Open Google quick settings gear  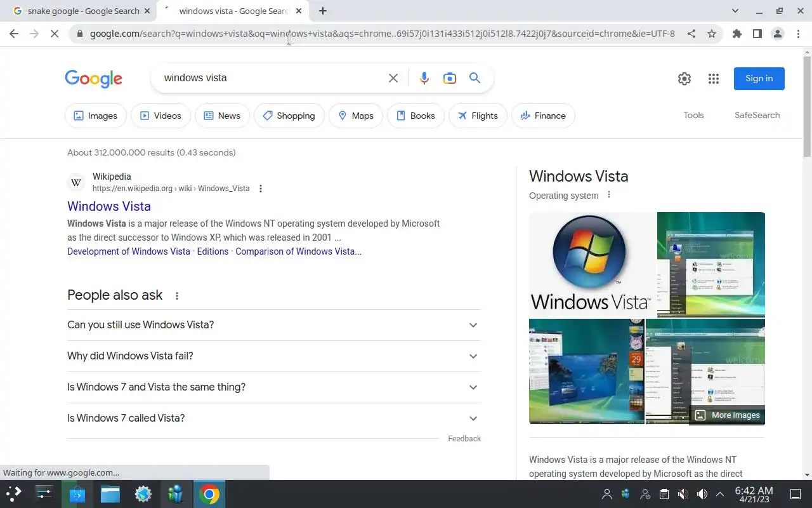click(x=684, y=79)
